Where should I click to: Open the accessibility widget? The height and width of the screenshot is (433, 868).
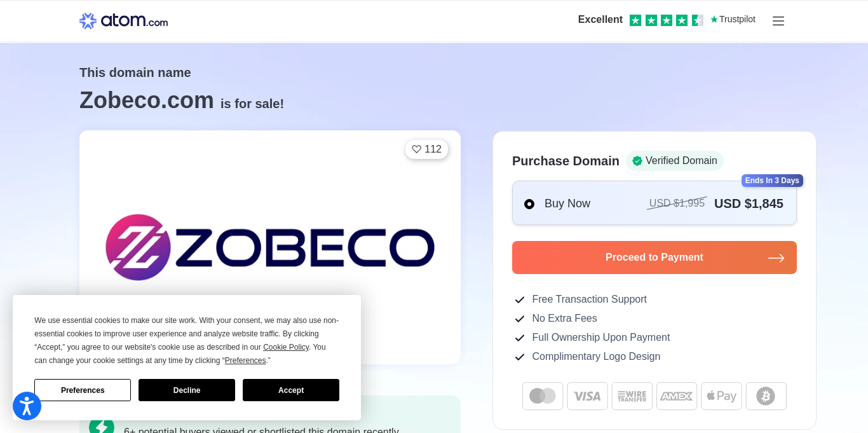point(27,406)
